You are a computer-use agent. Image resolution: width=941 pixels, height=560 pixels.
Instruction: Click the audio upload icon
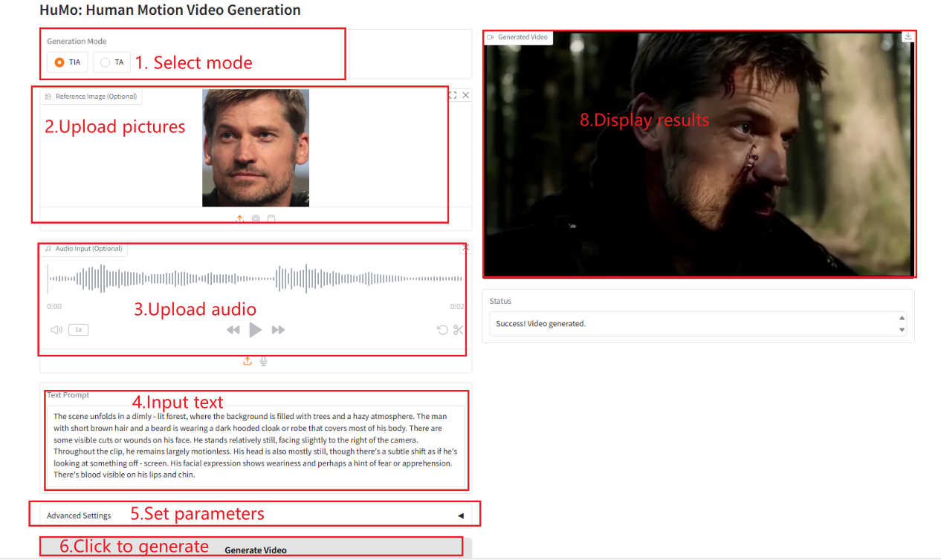coord(248,361)
